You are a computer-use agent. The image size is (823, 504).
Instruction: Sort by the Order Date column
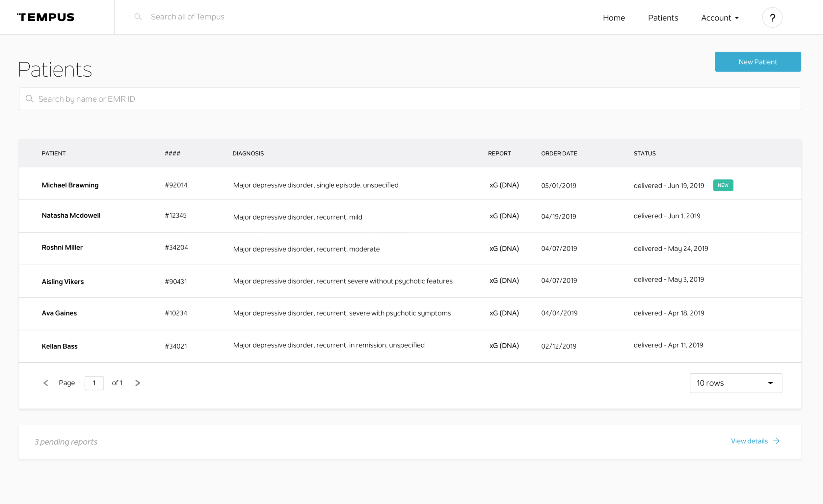(x=559, y=153)
